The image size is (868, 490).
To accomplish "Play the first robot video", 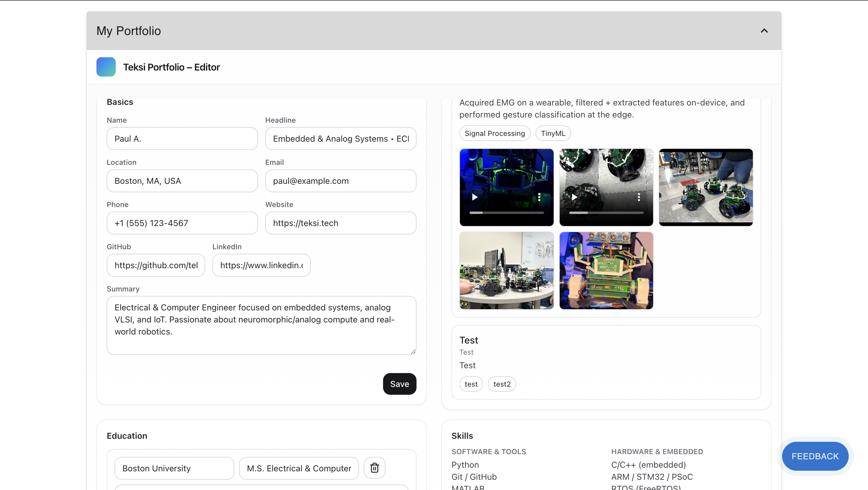I will [x=475, y=197].
